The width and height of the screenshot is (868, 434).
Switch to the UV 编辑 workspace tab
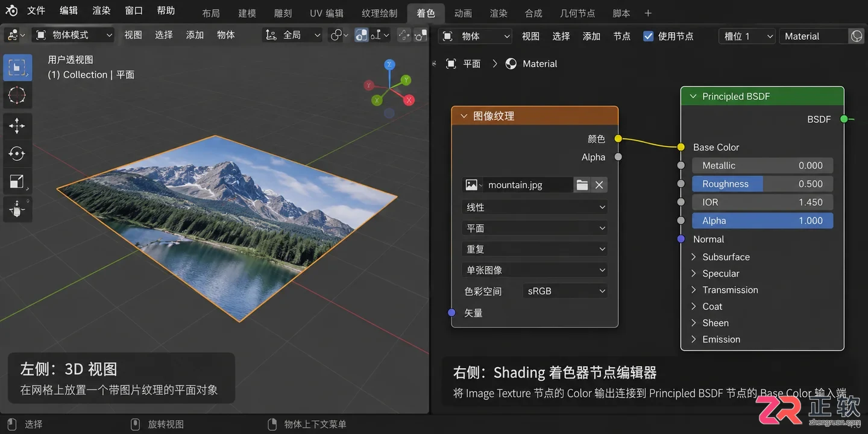coord(327,13)
